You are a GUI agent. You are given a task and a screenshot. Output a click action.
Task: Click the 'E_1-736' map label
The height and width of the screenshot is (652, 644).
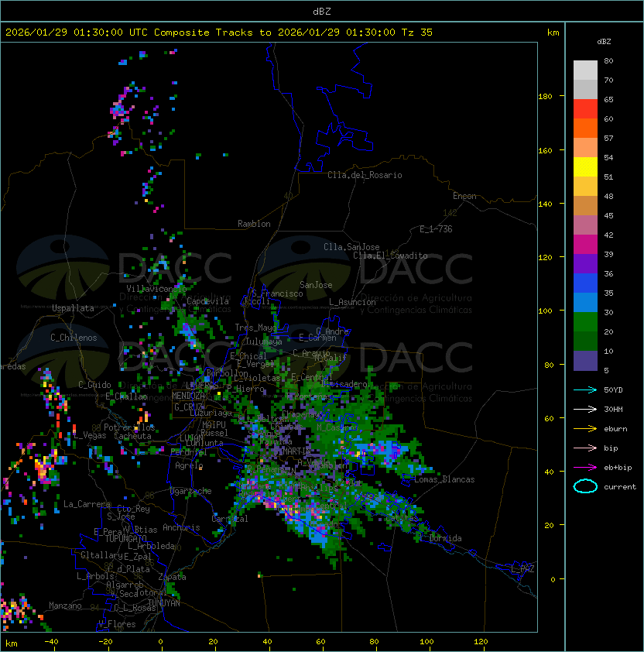point(436,229)
